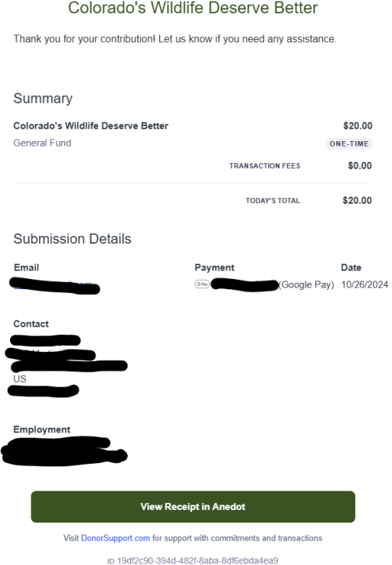Click the (Google Pay) payment text
392x565 pixels.
pyautogui.click(x=307, y=284)
